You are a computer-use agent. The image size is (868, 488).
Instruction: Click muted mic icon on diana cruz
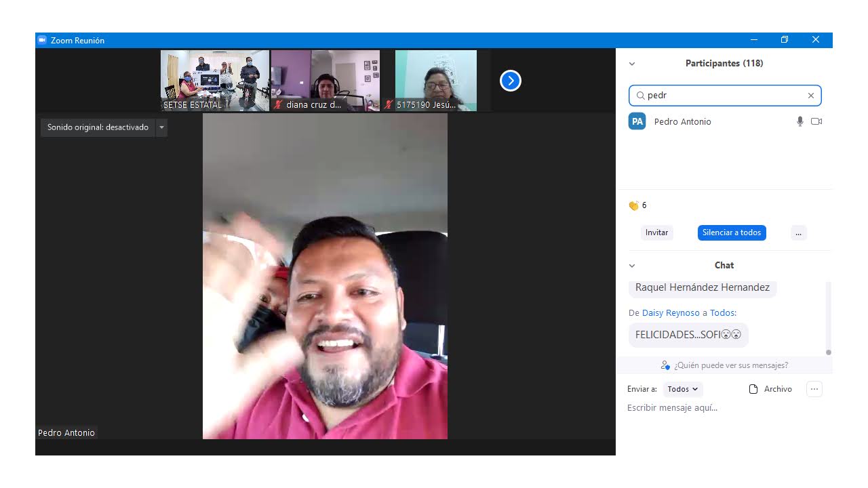point(279,105)
